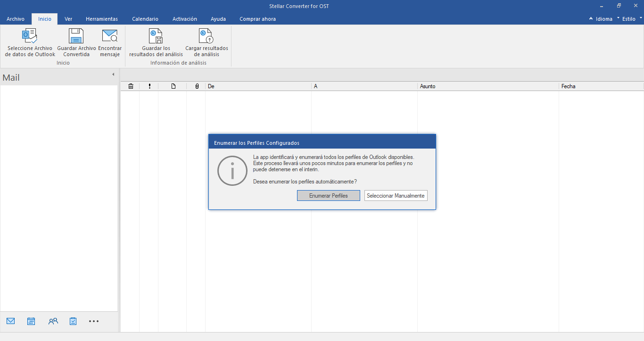The height and width of the screenshot is (341, 644).
Task: Show more navigation options (three dots)
Action: pyautogui.click(x=94, y=321)
